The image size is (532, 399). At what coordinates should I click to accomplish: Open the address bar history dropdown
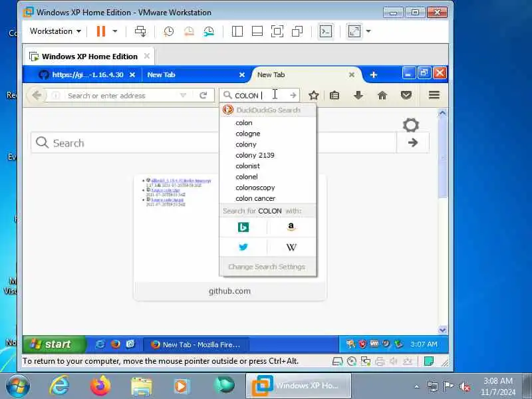point(184,95)
